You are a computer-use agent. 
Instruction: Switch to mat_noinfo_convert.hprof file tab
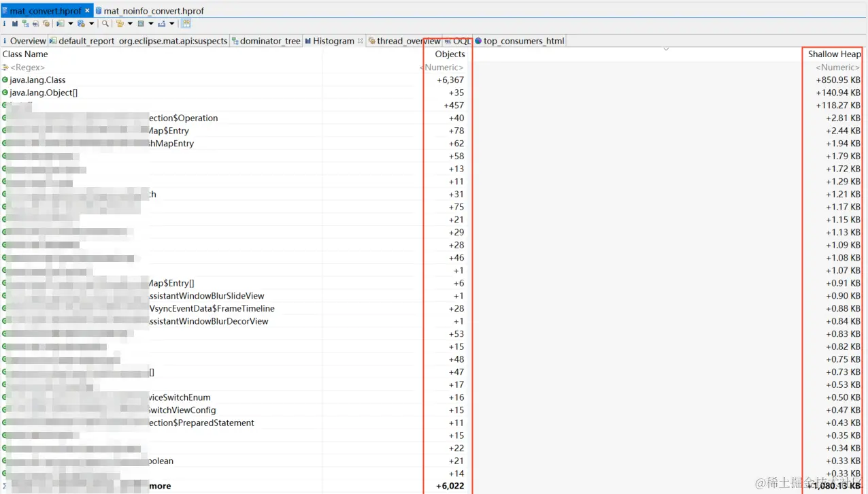(x=150, y=11)
